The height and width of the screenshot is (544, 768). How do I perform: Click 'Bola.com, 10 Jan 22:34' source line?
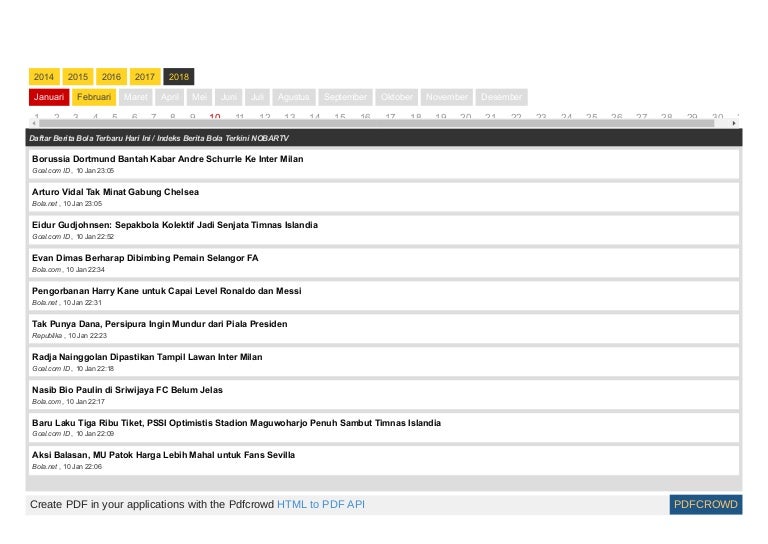(69, 270)
